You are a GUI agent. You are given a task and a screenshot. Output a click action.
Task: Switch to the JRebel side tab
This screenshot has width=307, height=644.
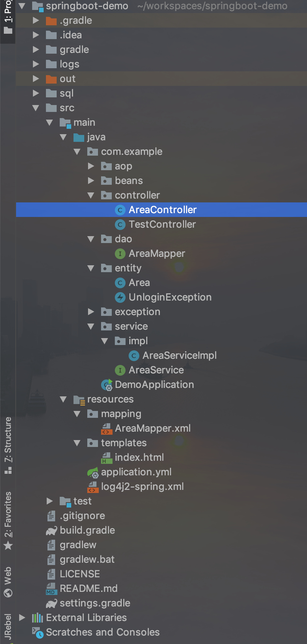click(x=8, y=627)
